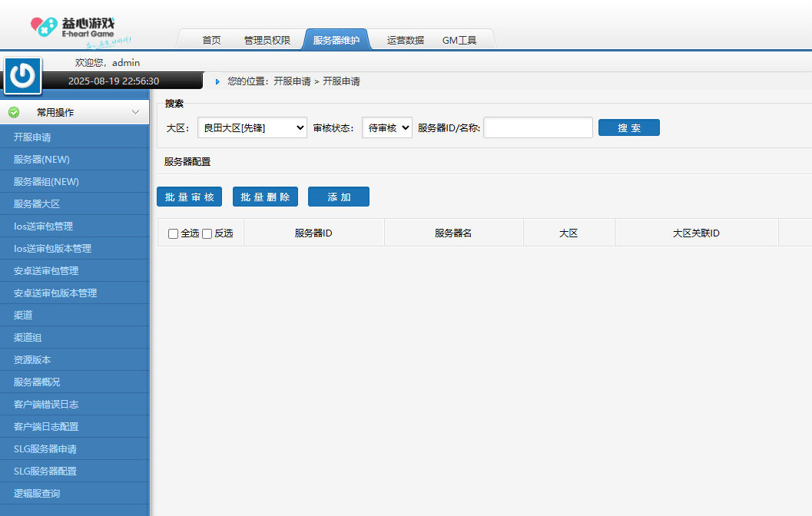Open the 大区 dropdown
Image resolution: width=812 pixels, height=516 pixels.
[252, 128]
